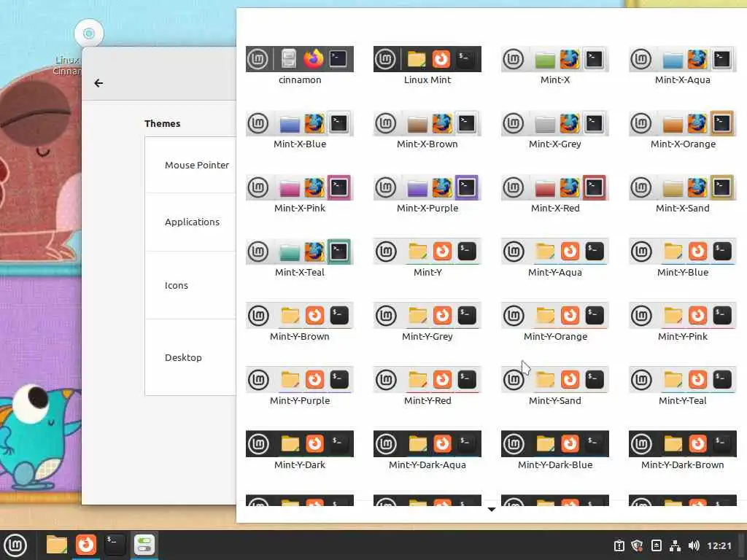Pick the Mint-Y-Sand theme
The width and height of the screenshot is (747, 560).
pyautogui.click(x=555, y=386)
